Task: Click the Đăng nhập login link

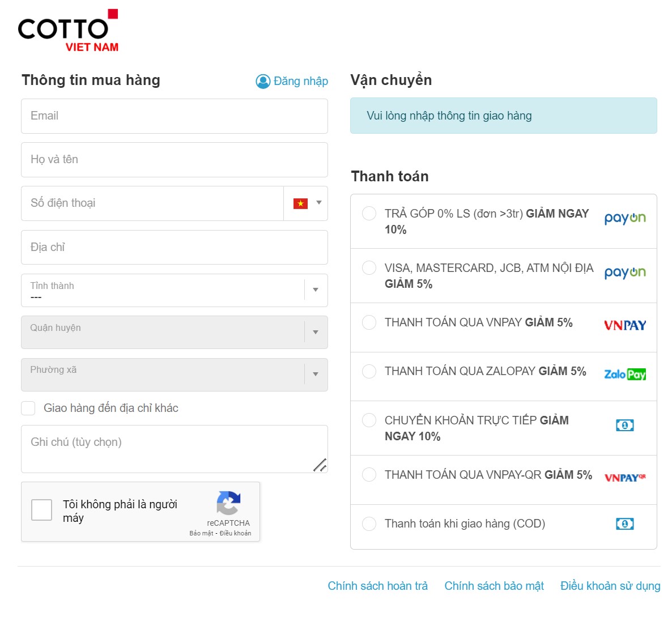Action: (x=301, y=81)
